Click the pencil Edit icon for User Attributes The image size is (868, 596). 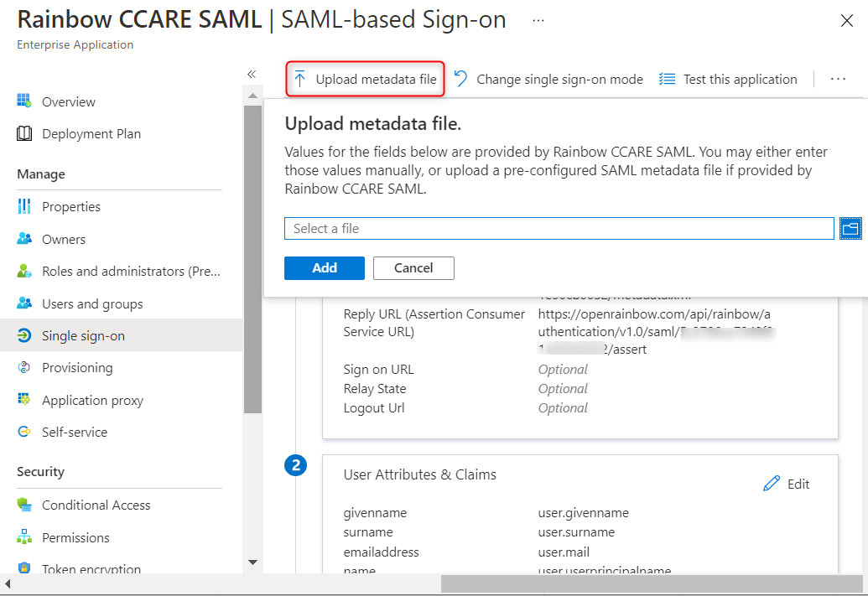pyautogui.click(x=772, y=484)
